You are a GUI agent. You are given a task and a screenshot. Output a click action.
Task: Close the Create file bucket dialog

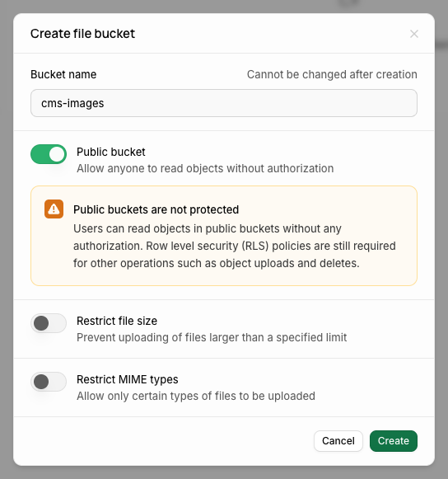[x=413, y=34]
